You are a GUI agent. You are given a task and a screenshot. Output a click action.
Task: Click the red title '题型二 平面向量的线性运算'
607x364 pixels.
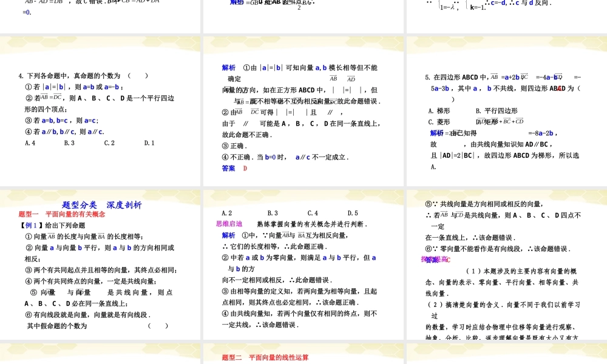pos(265,357)
